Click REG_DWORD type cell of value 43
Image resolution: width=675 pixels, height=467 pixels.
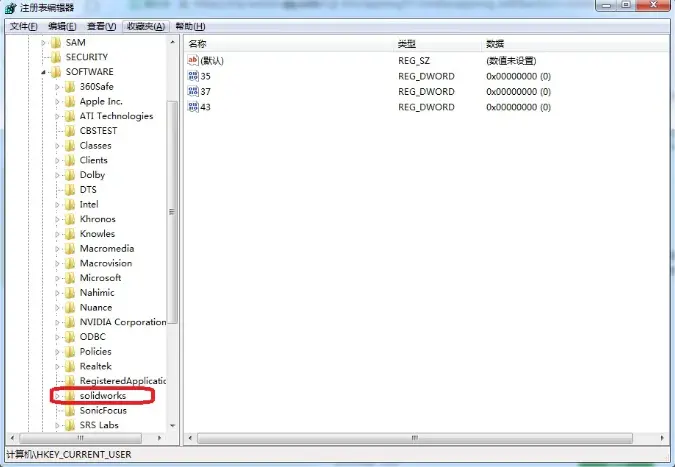(x=426, y=107)
